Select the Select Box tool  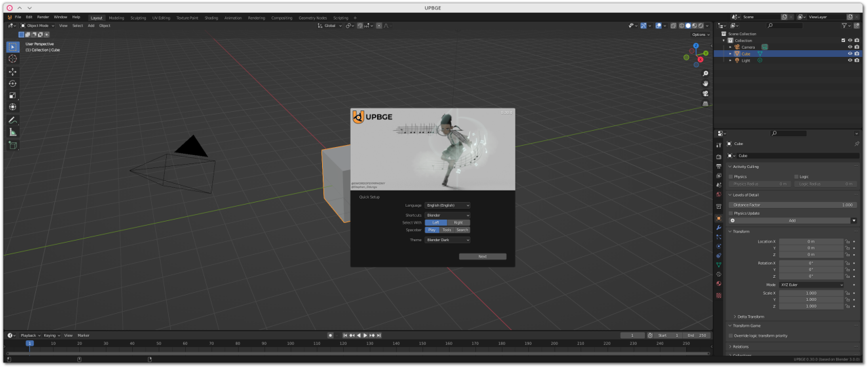tap(12, 47)
